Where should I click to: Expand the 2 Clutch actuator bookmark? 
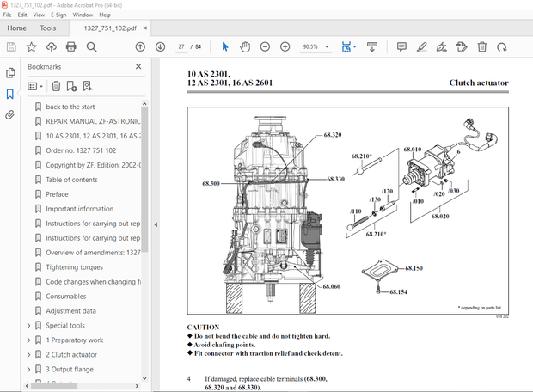(29, 354)
